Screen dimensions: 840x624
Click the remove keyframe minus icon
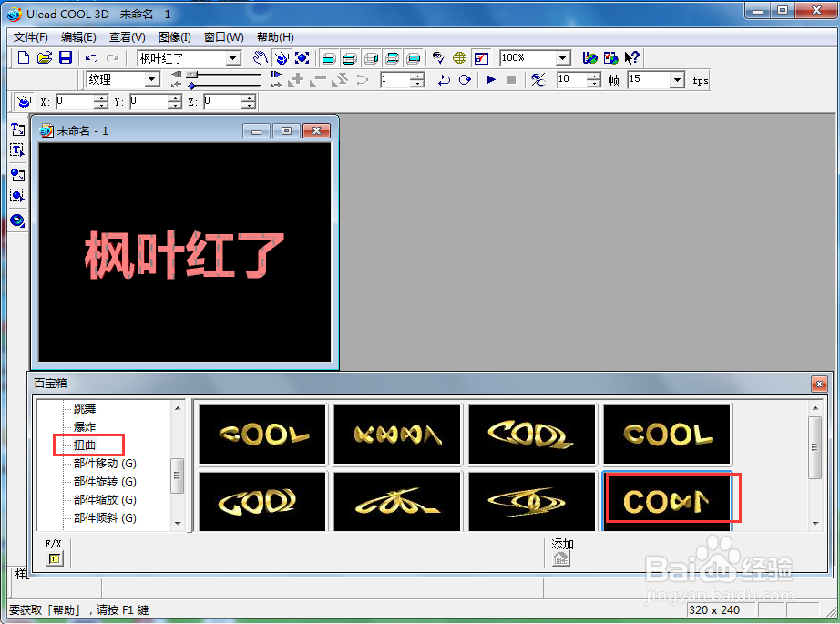318,80
